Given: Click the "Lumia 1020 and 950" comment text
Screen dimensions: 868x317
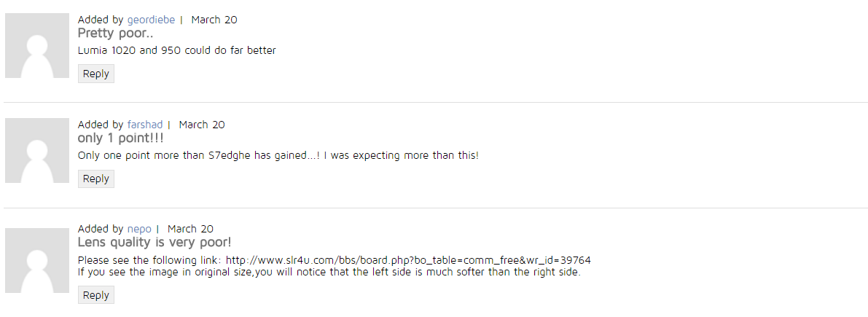Looking at the screenshot, I should [177, 50].
